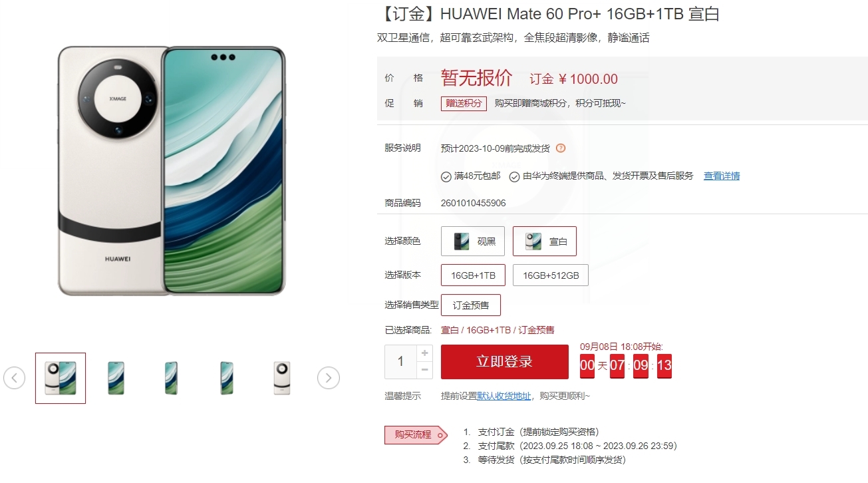Image resolution: width=868 pixels, height=483 pixels.
Task: Click the delivery date question mark icon
Action: 560,148
